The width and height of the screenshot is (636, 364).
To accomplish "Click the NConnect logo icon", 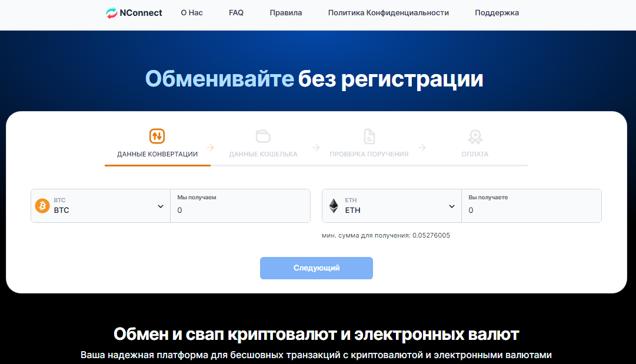I will [112, 13].
